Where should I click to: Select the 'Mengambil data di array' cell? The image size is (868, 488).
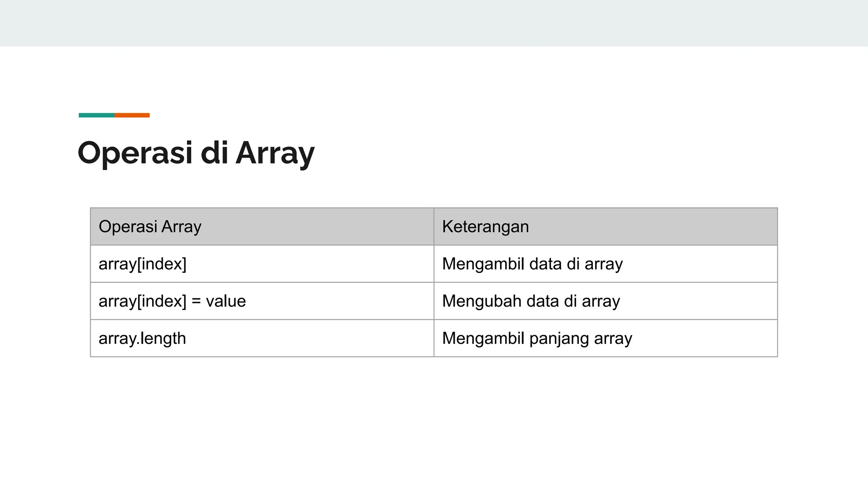[x=606, y=264]
